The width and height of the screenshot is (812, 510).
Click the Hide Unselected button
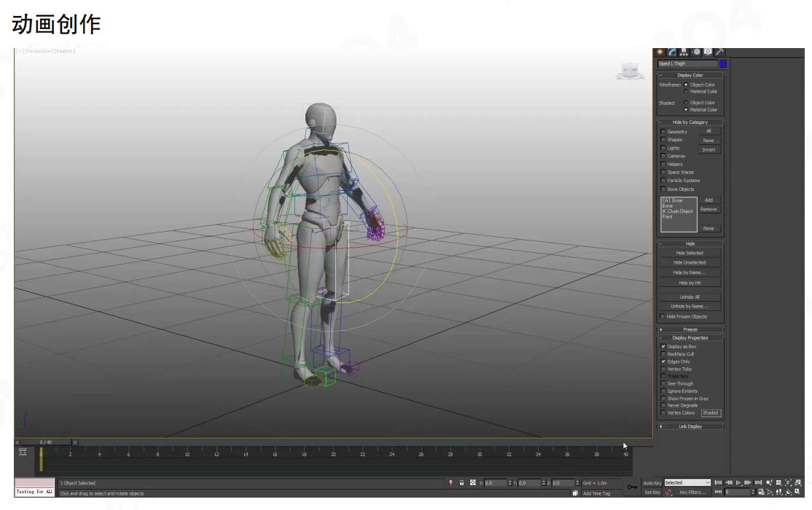pyautogui.click(x=690, y=262)
